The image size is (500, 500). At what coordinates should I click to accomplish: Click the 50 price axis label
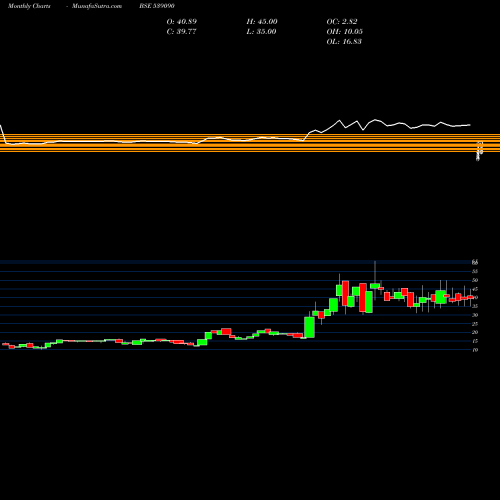tap(475, 280)
